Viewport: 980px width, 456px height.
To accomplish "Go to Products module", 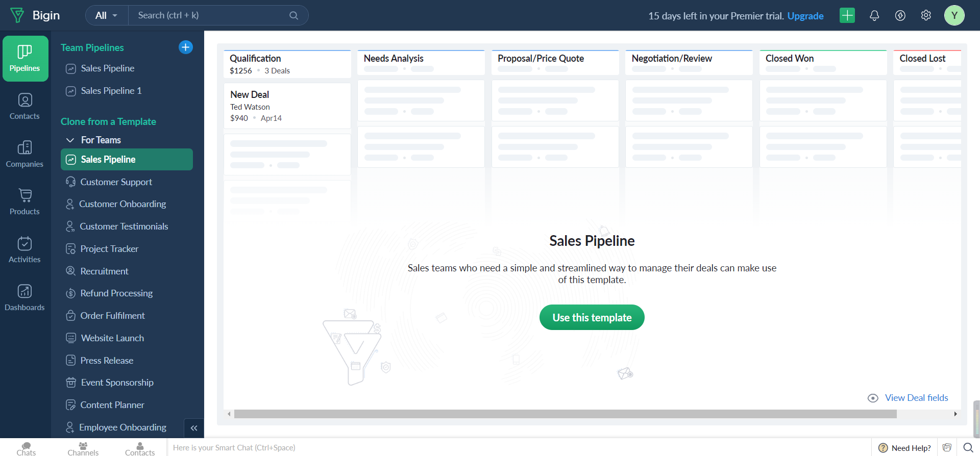I will point(24,201).
